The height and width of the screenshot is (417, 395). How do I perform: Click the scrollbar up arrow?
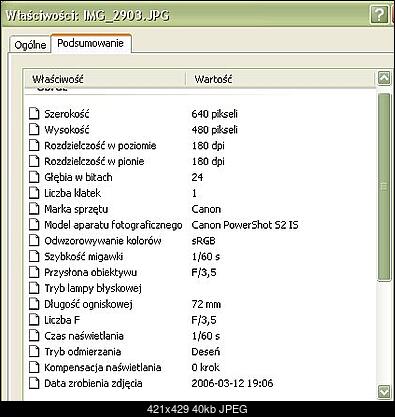click(x=384, y=78)
